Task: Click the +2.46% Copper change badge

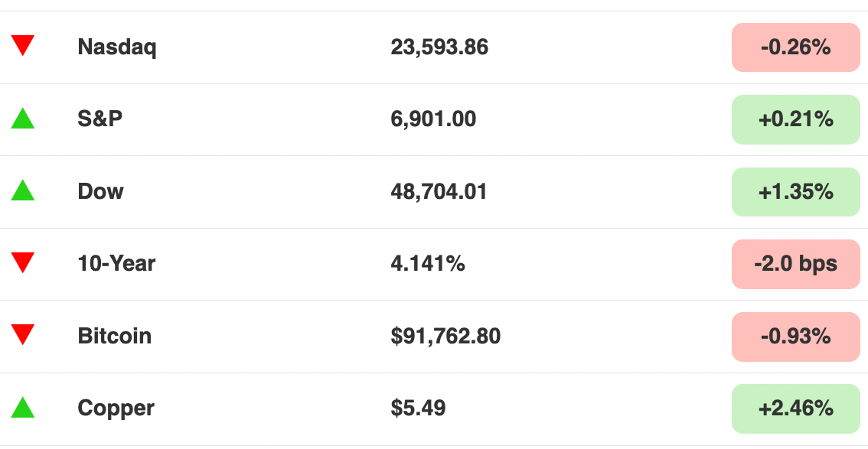Action: coord(795,408)
